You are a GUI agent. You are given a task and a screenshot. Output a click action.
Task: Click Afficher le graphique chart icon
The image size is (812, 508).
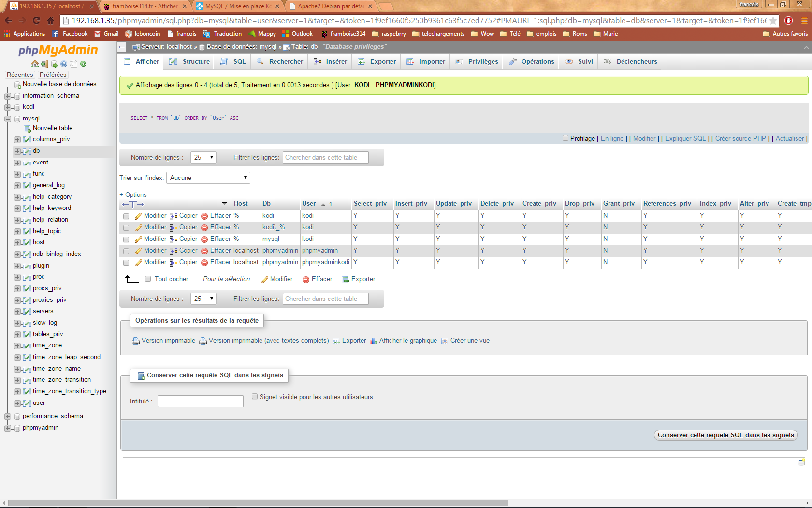click(374, 341)
